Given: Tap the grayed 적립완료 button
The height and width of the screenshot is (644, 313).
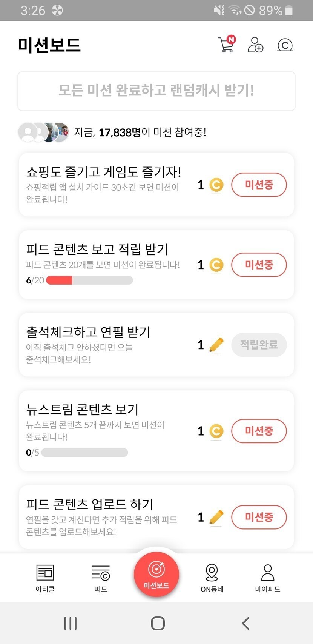Looking at the screenshot, I should [259, 345].
